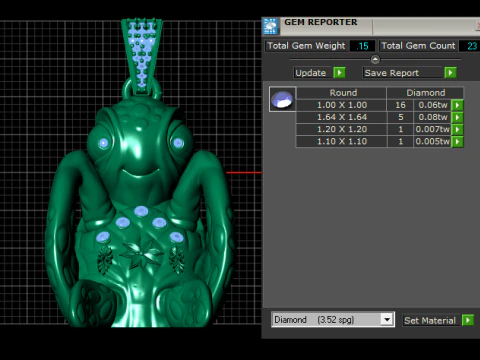
Task: Click the green arrow on the 0.08tw row
Action: [457, 117]
